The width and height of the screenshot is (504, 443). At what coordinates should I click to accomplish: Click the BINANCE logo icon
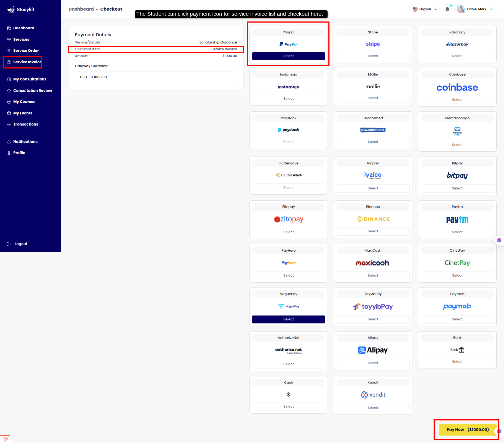click(373, 219)
